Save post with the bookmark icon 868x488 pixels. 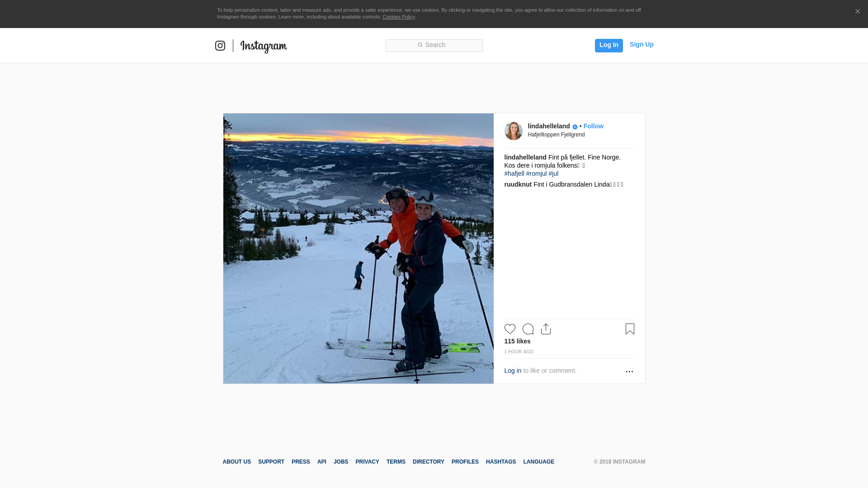pyautogui.click(x=630, y=329)
